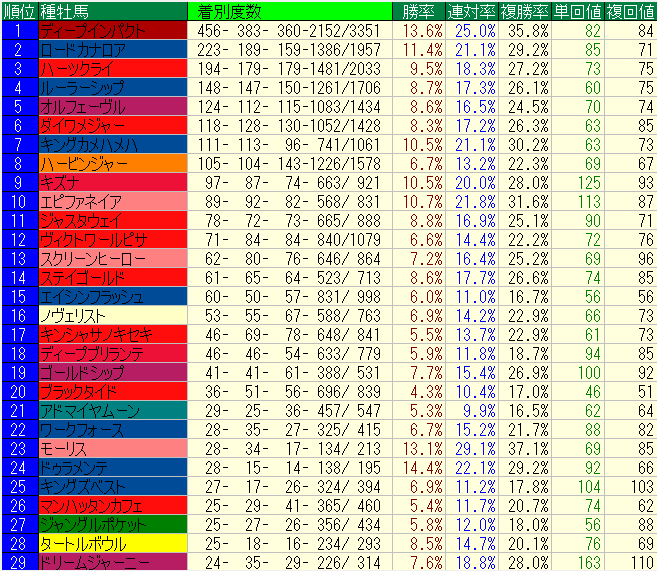Select sire name ステイゴールド
657x572 pixels.
(113, 277)
